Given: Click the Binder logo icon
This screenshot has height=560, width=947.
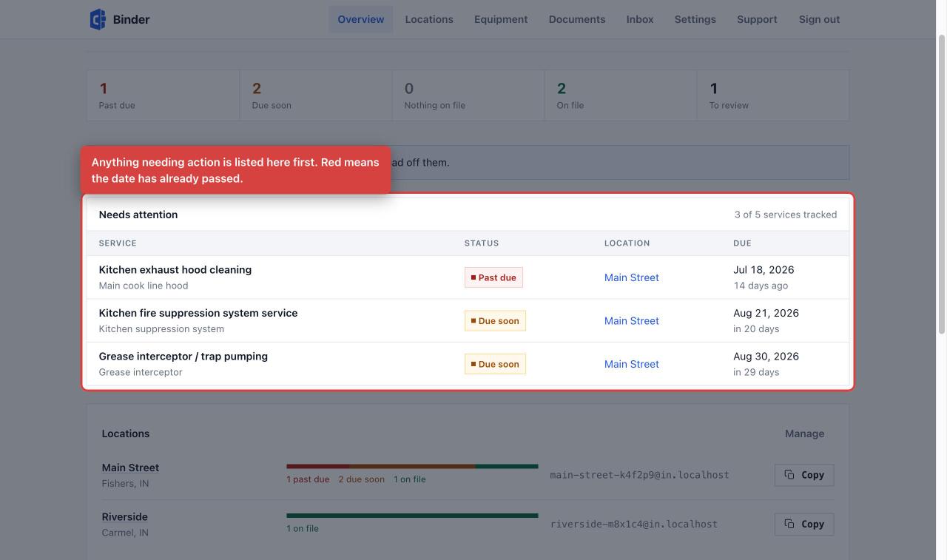Looking at the screenshot, I should (x=98, y=19).
